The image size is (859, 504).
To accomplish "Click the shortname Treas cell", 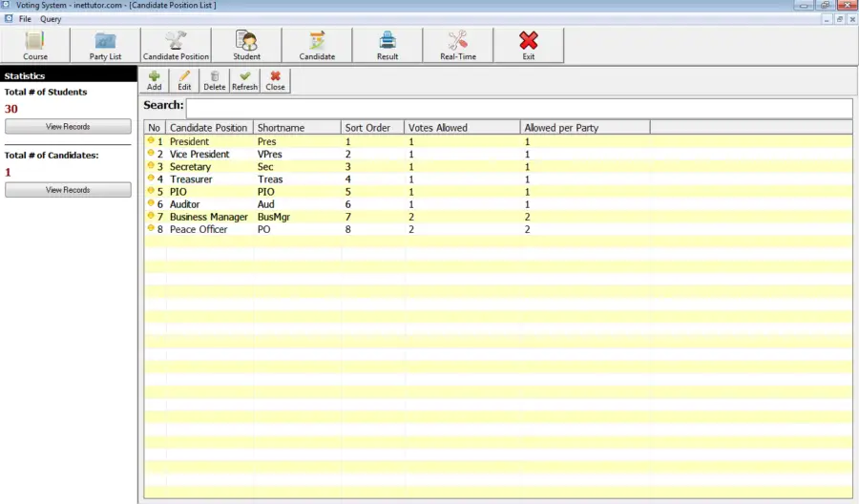I will pyautogui.click(x=270, y=179).
